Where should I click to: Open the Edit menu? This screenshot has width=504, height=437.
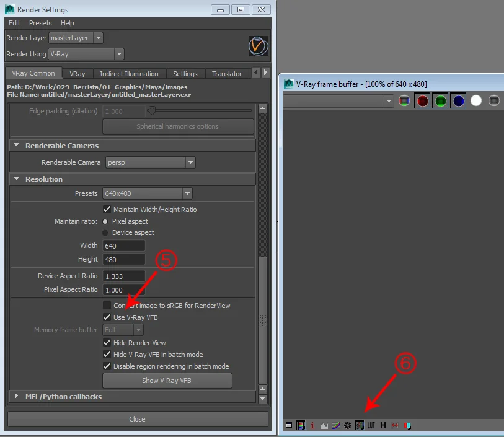14,23
